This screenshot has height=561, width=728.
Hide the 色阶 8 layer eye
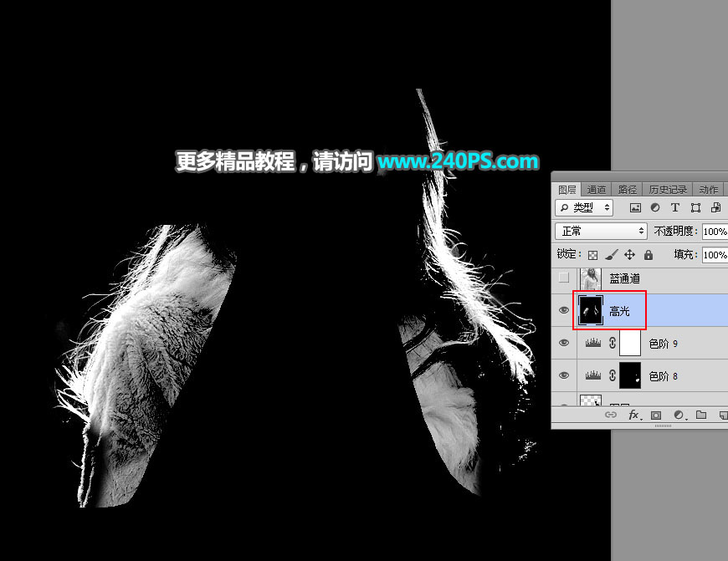click(564, 375)
